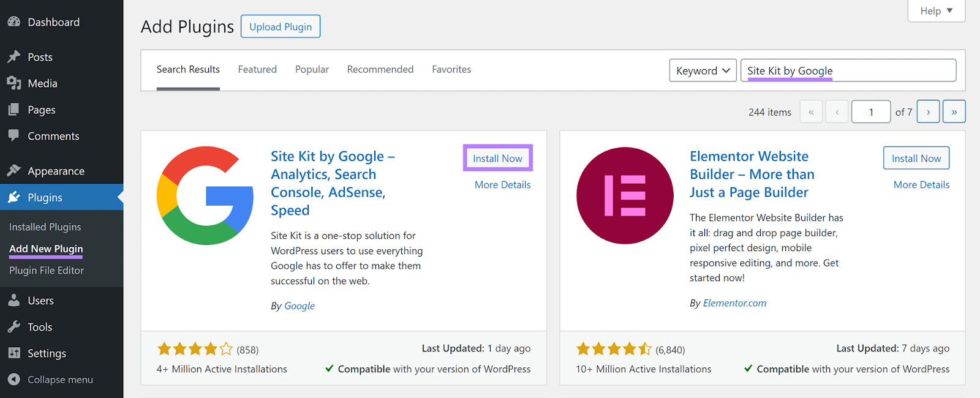Click the Comments bubble icon
The image size is (980, 398).
click(14, 136)
